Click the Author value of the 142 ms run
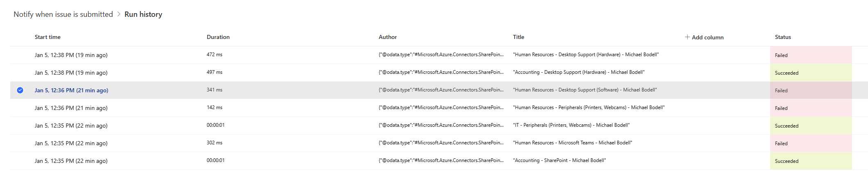The image size is (868, 185). coord(441,107)
